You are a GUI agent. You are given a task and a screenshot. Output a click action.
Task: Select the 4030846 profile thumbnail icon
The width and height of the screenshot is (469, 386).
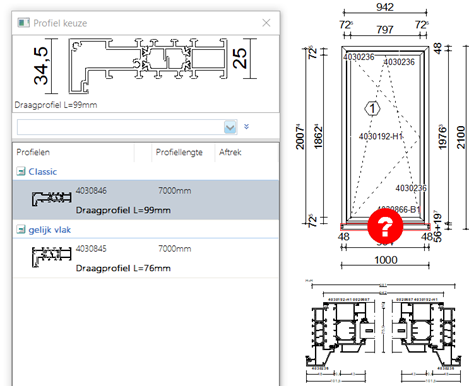[x=51, y=198]
